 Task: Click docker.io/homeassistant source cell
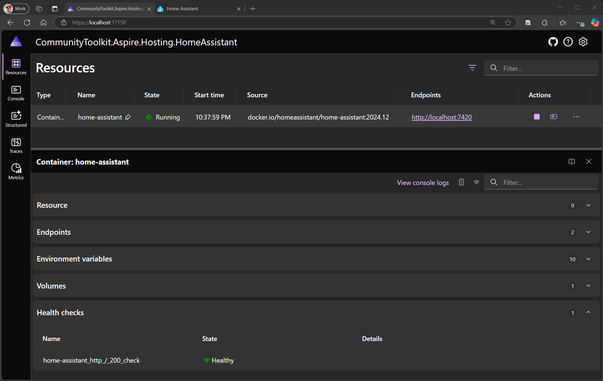tap(318, 117)
